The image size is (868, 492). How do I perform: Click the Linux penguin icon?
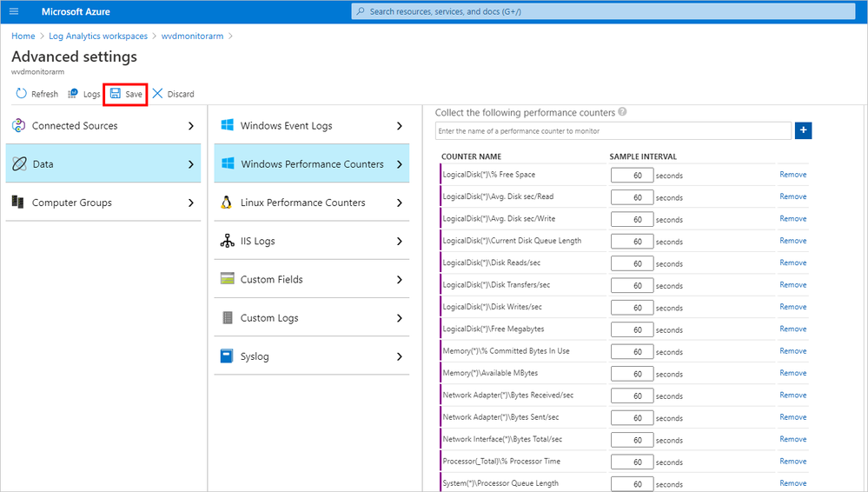click(227, 203)
